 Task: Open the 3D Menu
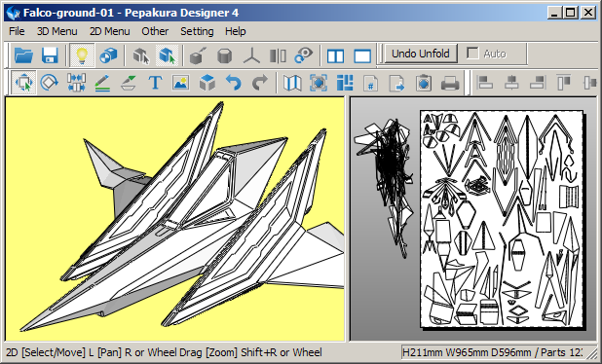56,31
